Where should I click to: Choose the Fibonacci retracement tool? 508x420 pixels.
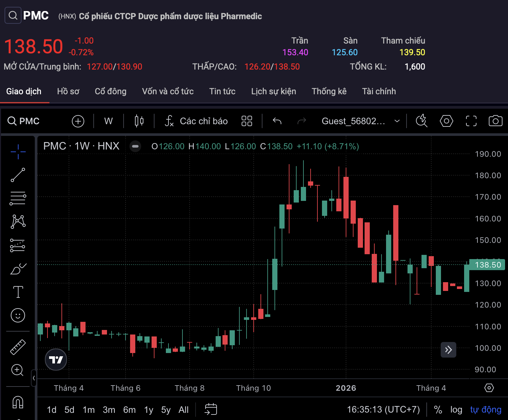pos(18,198)
